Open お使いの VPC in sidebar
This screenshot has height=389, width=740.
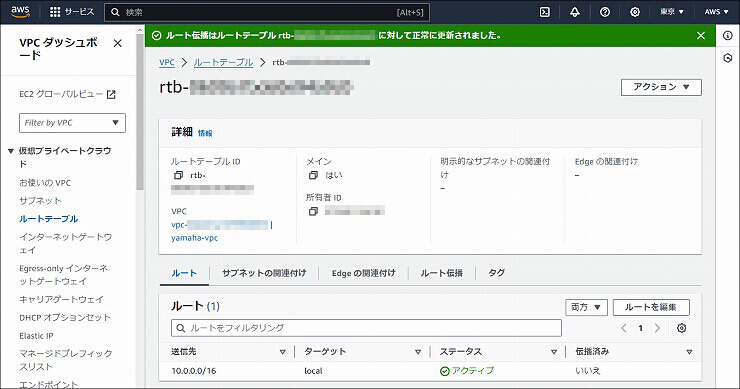(x=45, y=183)
